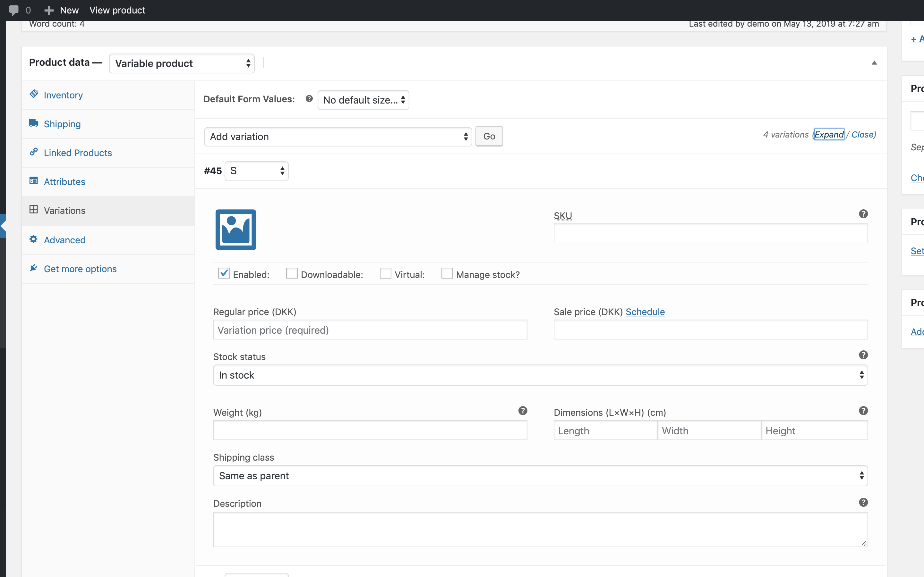Check the Manage stock option
Screen dimensions: 924x577
pyautogui.click(x=447, y=273)
